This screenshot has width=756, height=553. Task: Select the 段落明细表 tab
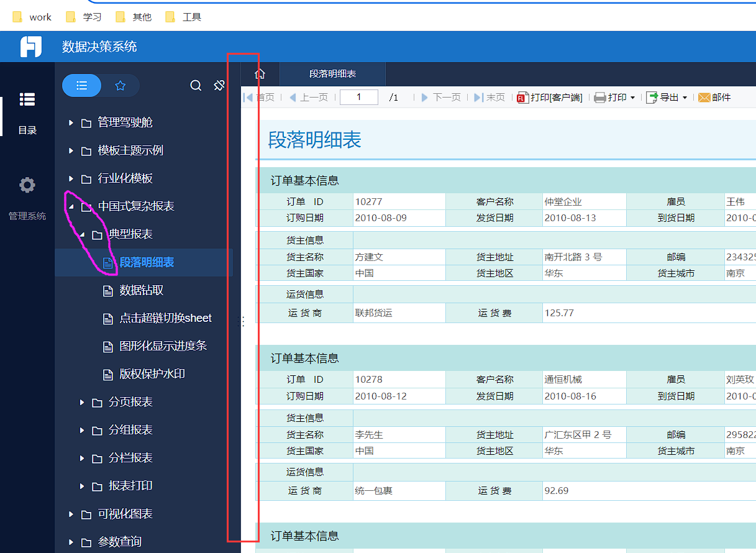point(332,74)
